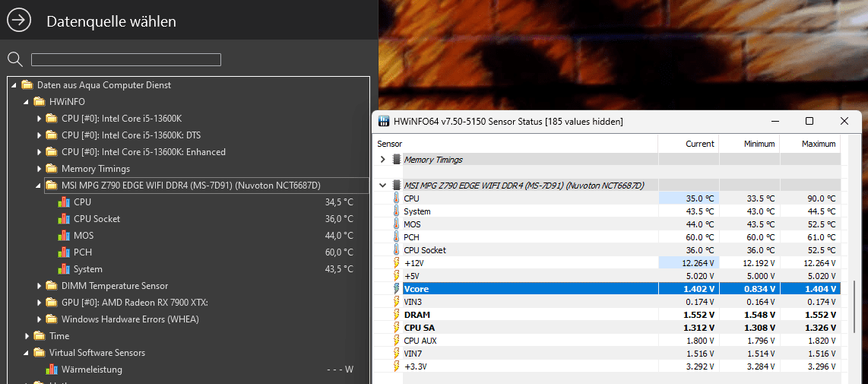Maximize the HWiNFO64 Sensor Status window
The image size is (868, 384).
click(x=809, y=121)
